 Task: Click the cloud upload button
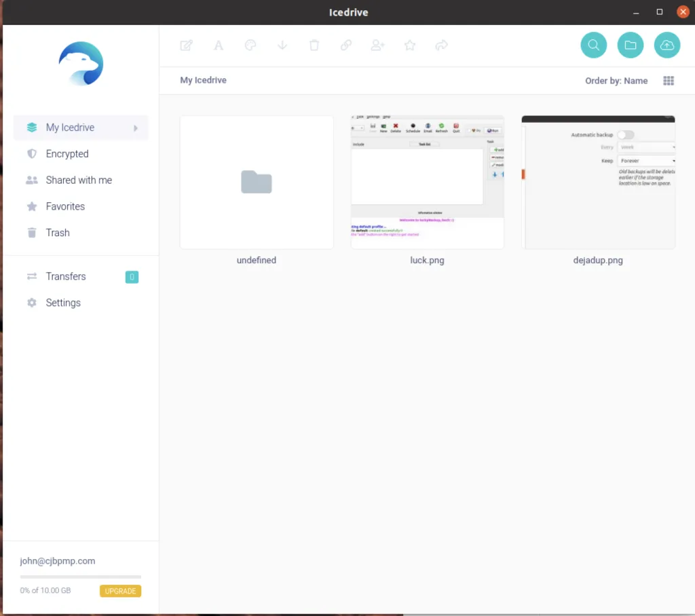click(x=667, y=45)
